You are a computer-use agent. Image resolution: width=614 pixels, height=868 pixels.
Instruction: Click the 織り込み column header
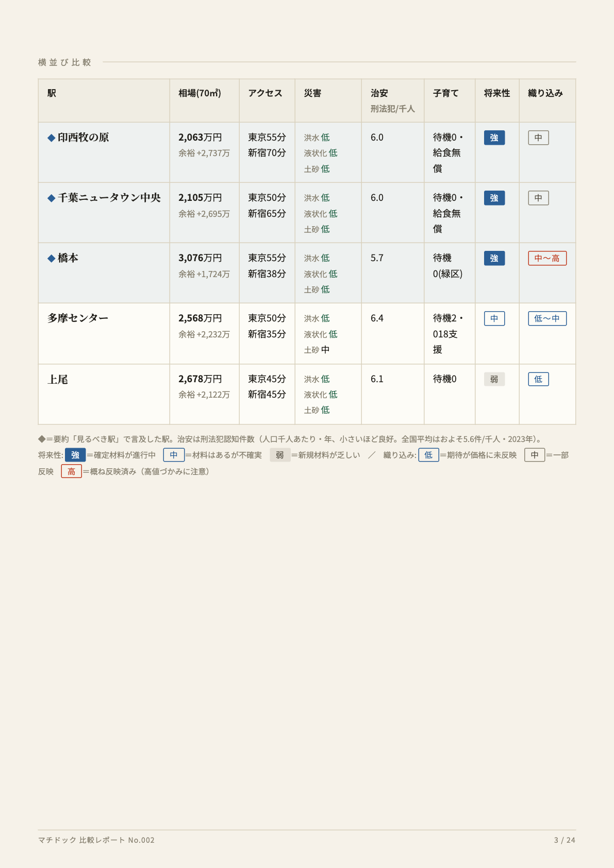545,93
